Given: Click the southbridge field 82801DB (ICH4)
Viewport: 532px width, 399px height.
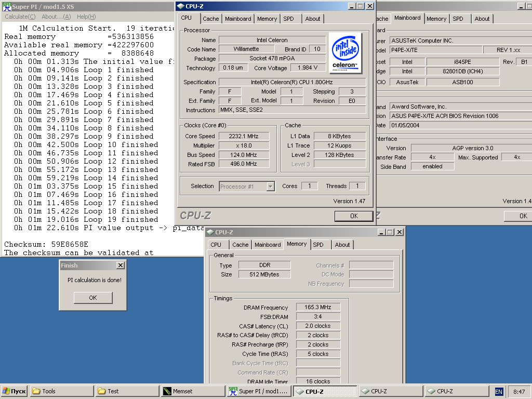Looking at the screenshot, I should tap(463, 72).
